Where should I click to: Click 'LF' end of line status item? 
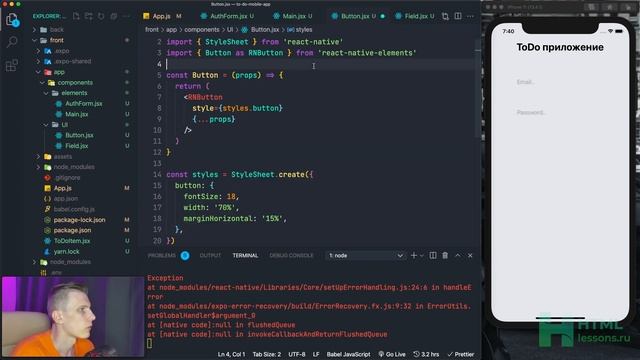pos(316,354)
